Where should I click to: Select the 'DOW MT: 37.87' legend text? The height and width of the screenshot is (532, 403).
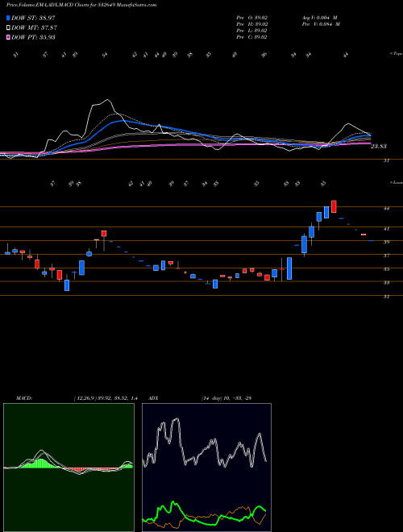[34, 27]
